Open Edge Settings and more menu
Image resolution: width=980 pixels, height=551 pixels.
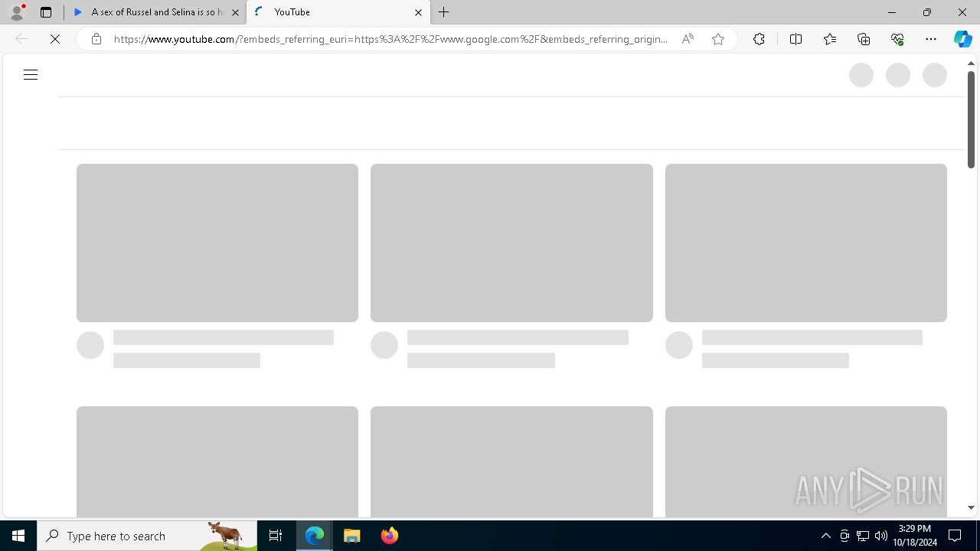(x=931, y=39)
